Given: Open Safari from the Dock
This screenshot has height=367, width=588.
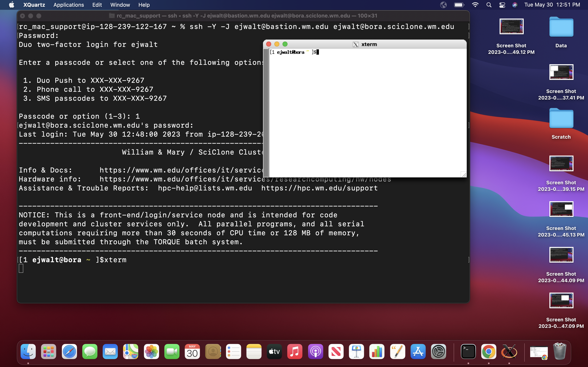Looking at the screenshot, I should [x=69, y=352].
